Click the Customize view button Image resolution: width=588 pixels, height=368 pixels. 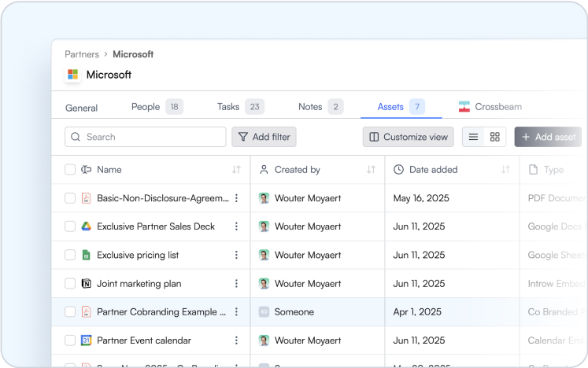point(409,137)
